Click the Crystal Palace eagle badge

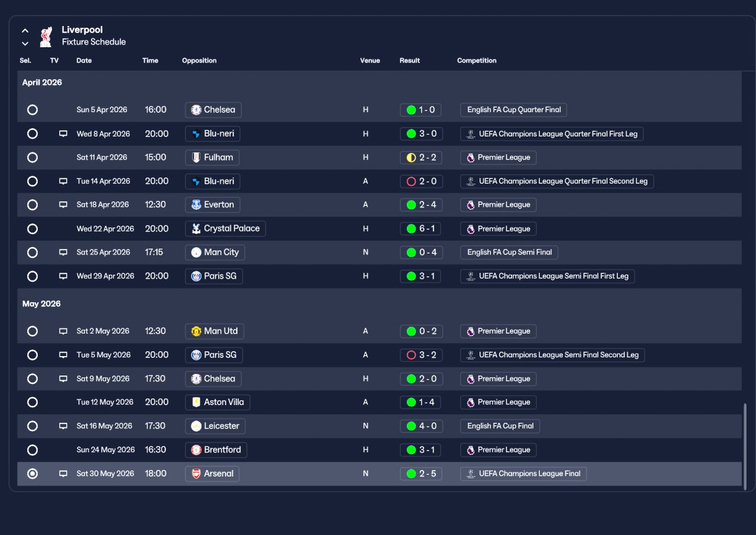[196, 229]
